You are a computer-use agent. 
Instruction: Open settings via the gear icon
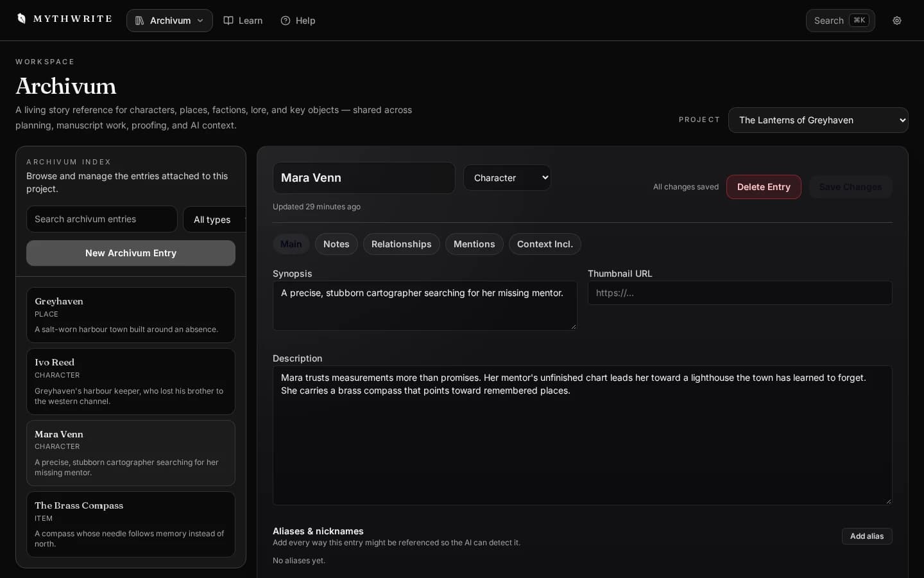(x=897, y=21)
